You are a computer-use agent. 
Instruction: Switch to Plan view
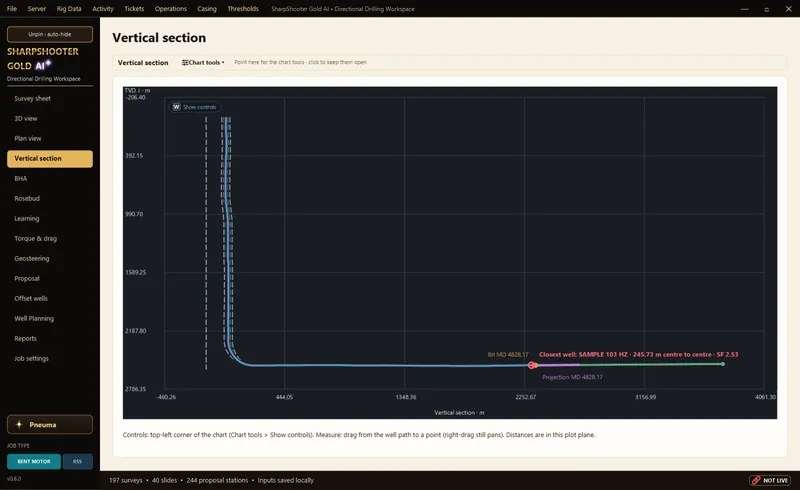[x=50, y=138]
